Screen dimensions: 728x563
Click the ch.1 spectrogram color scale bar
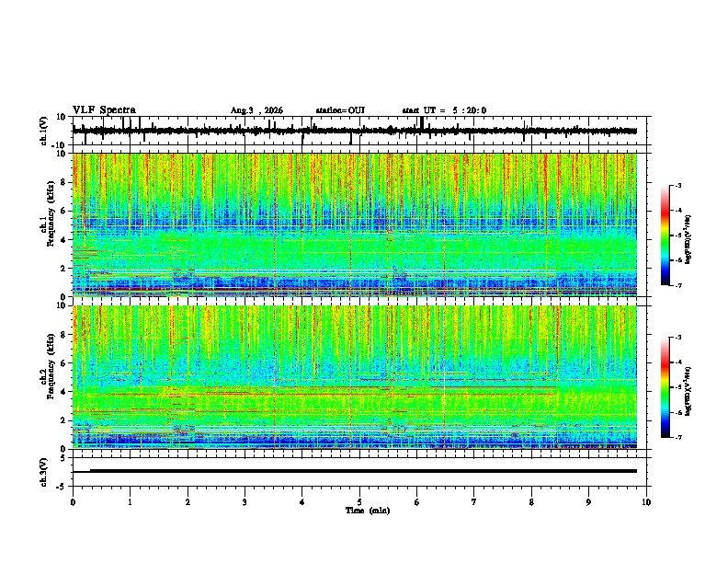[x=665, y=236]
